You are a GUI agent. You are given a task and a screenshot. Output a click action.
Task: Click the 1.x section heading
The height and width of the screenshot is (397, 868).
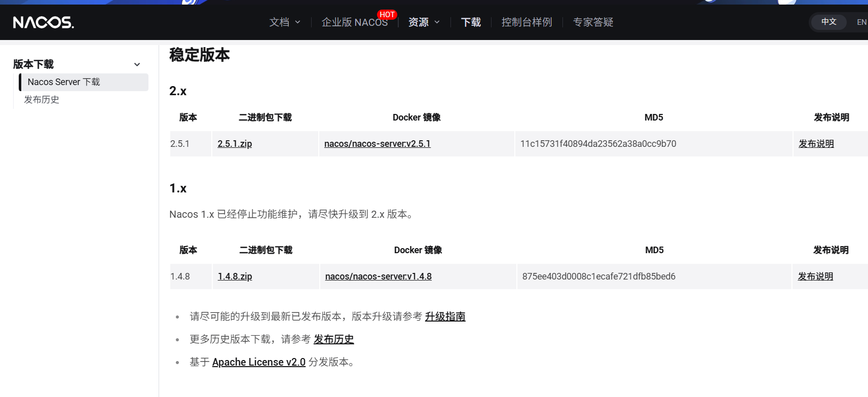(x=178, y=188)
